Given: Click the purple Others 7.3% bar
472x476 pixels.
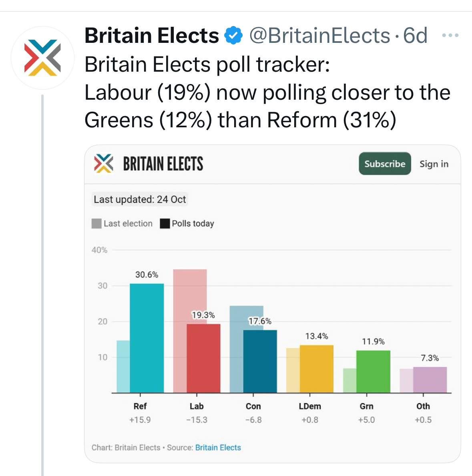Looking at the screenshot, I should coord(430,380).
